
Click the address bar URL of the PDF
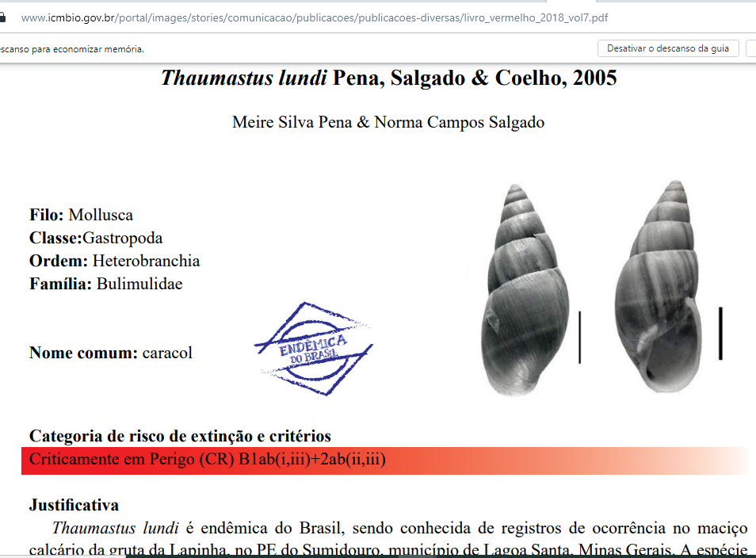pos(315,18)
